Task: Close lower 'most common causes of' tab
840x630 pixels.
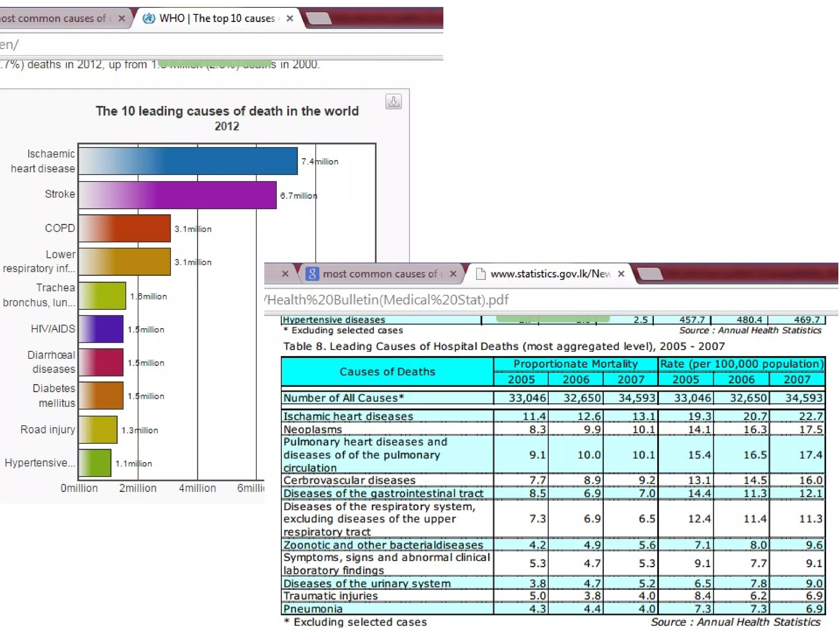Action: click(453, 274)
